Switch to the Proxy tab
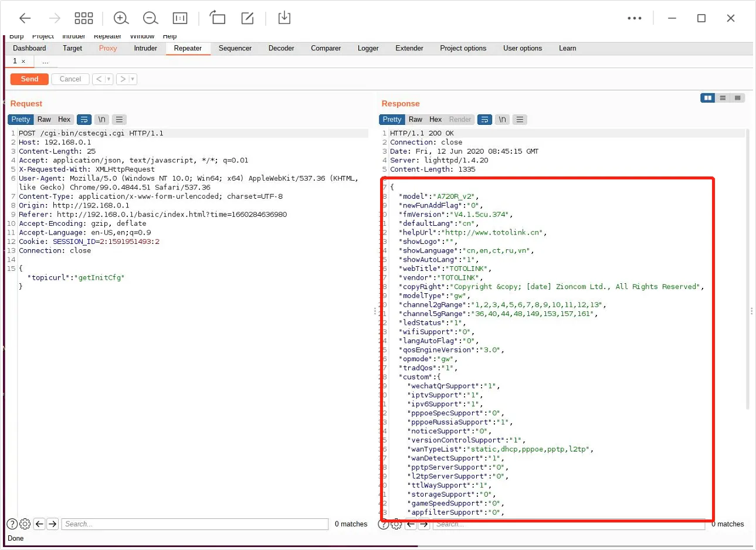The width and height of the screenshot is (756, 550). [108, 49]
